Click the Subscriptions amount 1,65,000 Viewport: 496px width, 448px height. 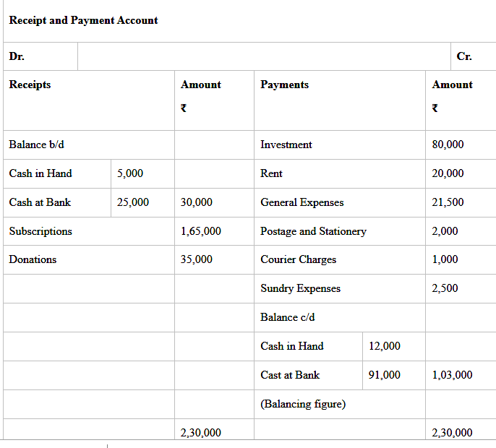pos(201,231)
